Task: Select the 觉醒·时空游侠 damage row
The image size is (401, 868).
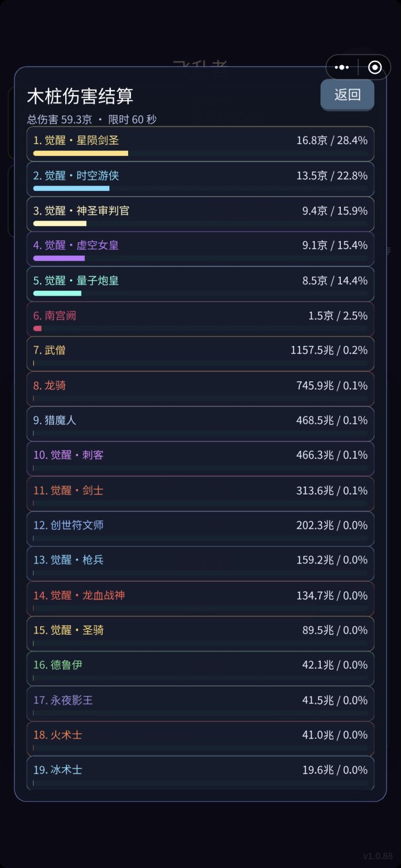Action: pos(200,179)
